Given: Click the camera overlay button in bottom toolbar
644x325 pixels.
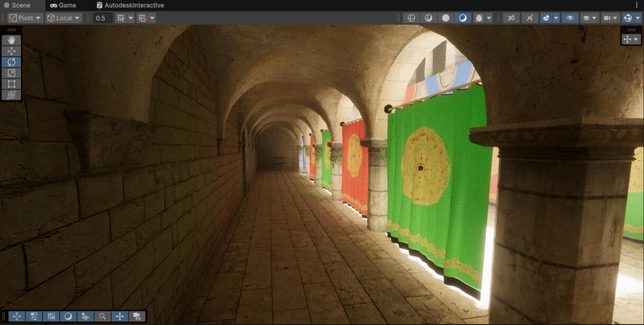Looking at the screenshot, I should tap(137, 317).
